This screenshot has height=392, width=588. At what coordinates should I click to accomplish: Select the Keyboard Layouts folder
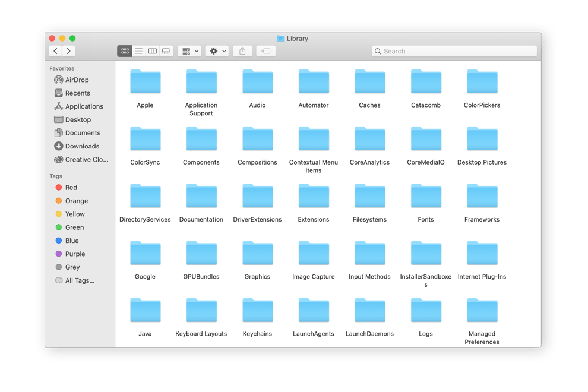coord(201,317)
